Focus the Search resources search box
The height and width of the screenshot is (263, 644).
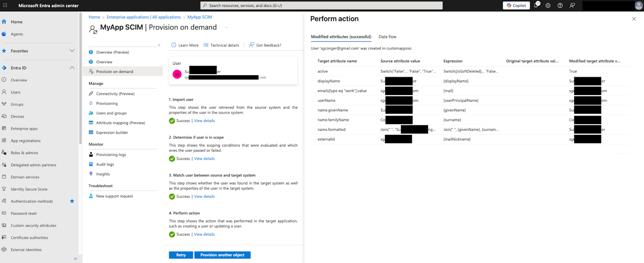(x=321, y=6)
